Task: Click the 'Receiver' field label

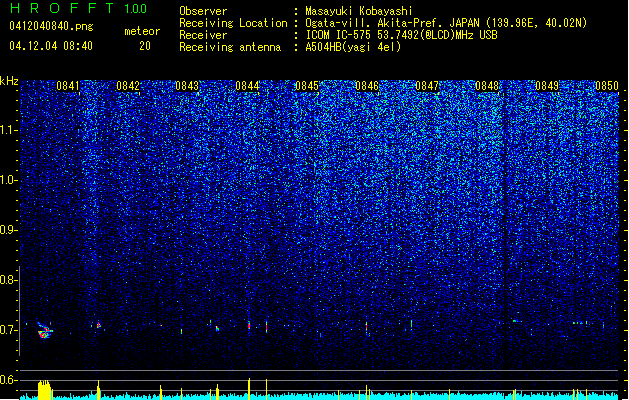Action: [203, 35]
